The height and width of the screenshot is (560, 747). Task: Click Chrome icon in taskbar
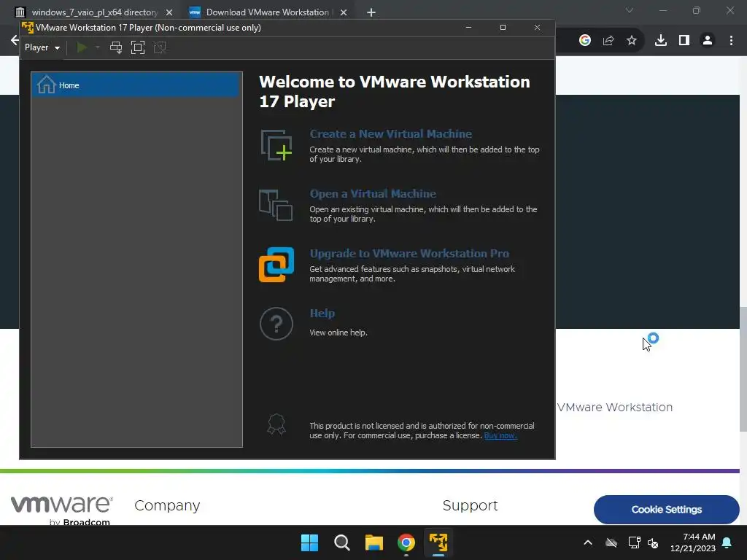[x=406, y=542]
